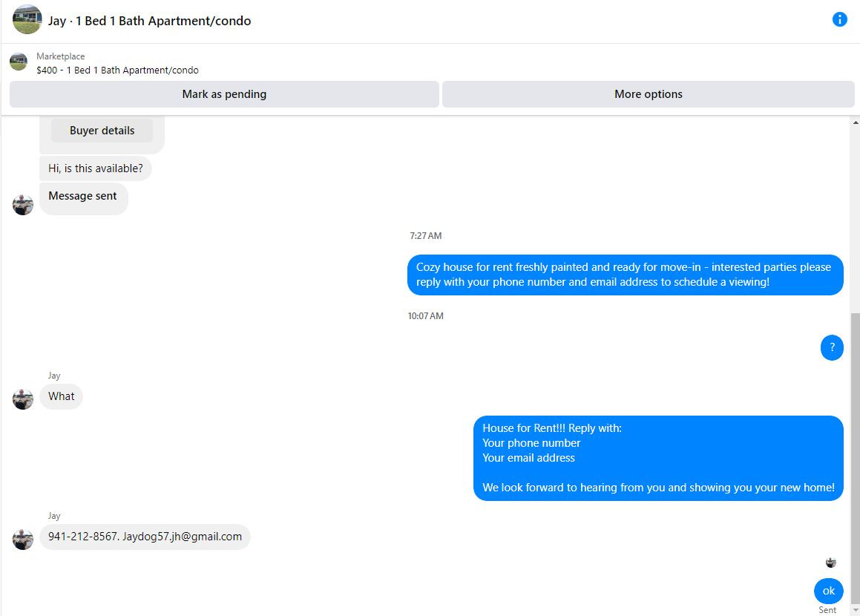Screen dimensions: 860x616
Task: Click Jay's avatar beside Message sent
Action: tap(23, 205)
